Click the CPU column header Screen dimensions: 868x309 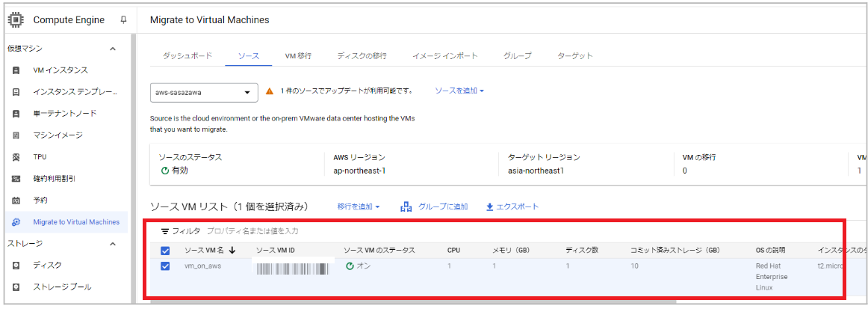click(x=453, y=251)
